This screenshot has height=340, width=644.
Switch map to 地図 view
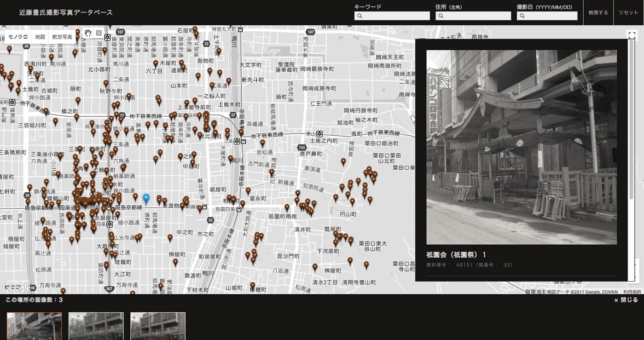pyautogui.click(x=40, y=37)
